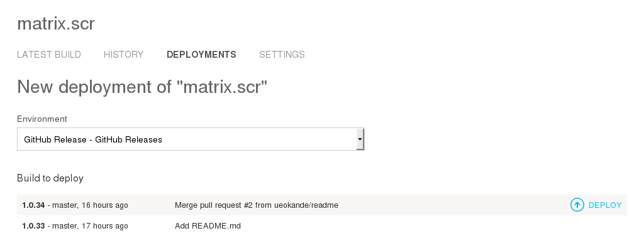Select build version number 1.0.33
This screenshot has width=644, height=243.
(33, 226)
